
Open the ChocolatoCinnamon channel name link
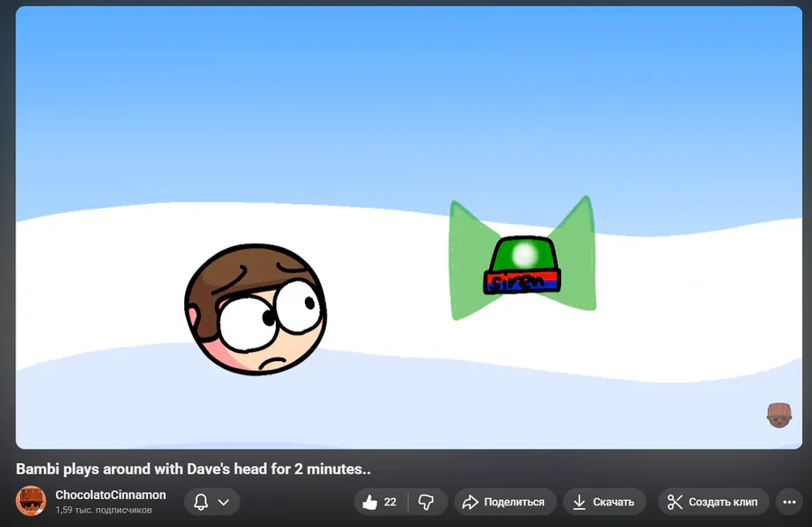[x=111, y=495]
